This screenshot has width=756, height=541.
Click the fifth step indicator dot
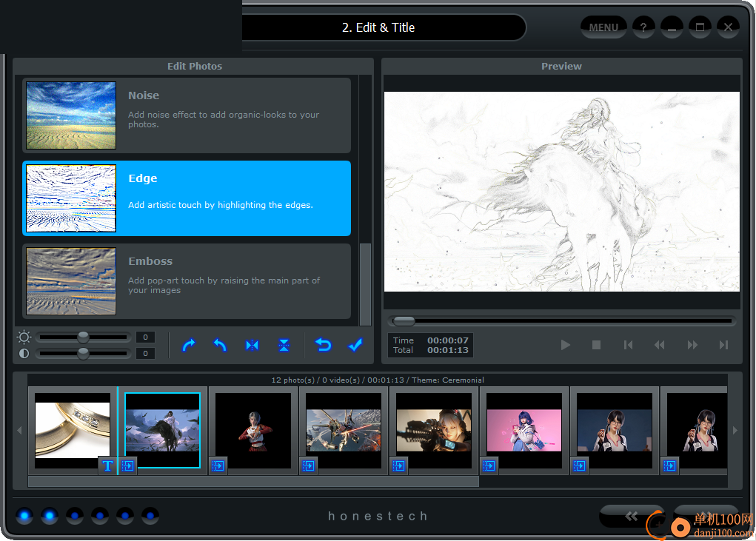tap(125, 516)
